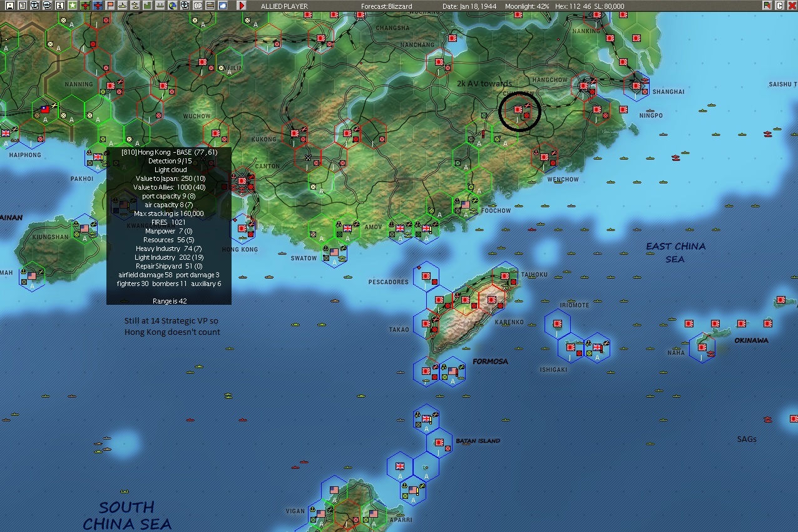The height and width of the screenshot is (532, 798).
Task: Open the green industry chart toolbar icon
Action: pyautogui.click(x=148, y=6)
